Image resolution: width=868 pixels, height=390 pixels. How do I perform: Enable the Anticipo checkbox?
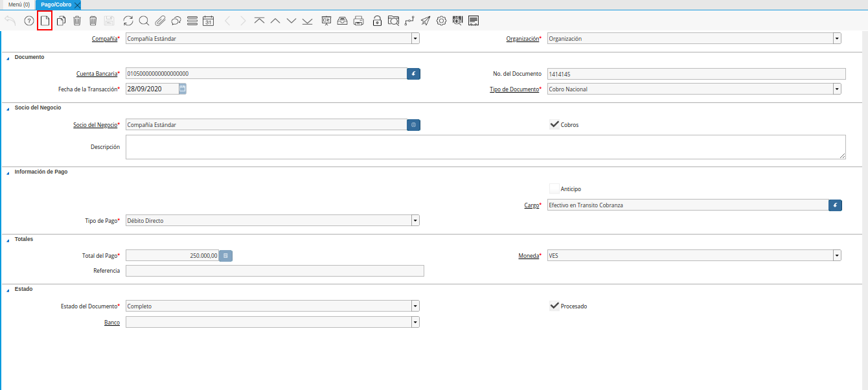554,189
